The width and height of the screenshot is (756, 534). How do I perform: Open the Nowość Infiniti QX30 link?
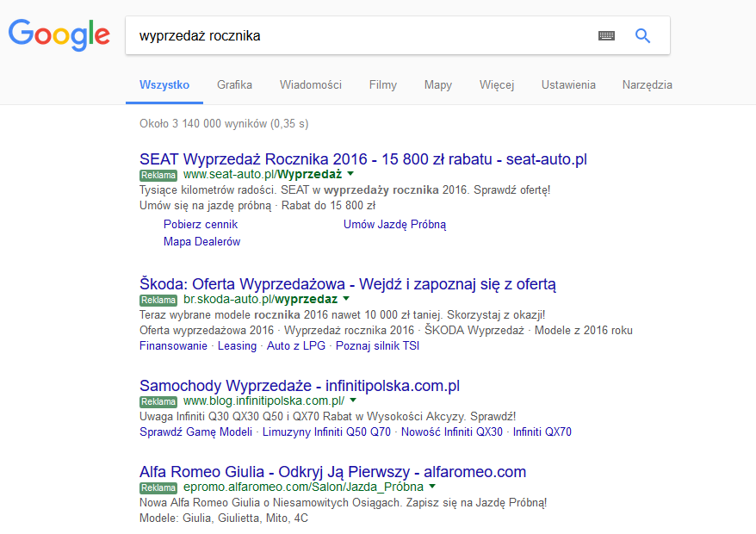pos(452,432)
